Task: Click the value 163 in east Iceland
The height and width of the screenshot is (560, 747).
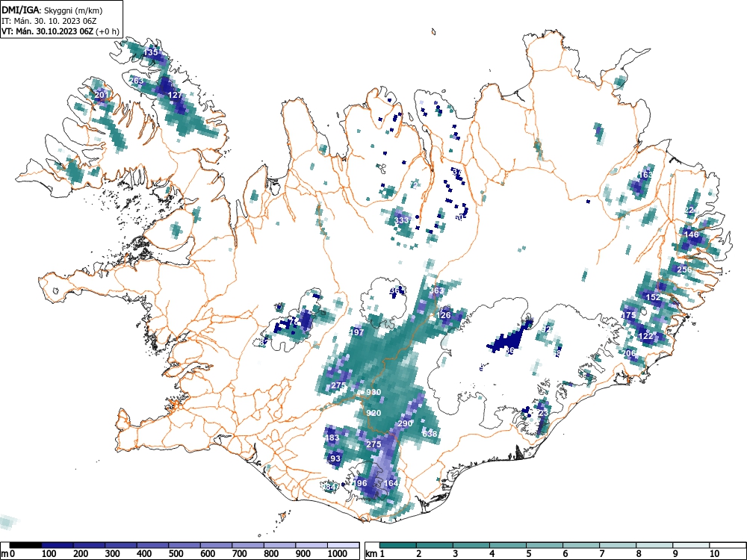Action: [x=645, y=175]
